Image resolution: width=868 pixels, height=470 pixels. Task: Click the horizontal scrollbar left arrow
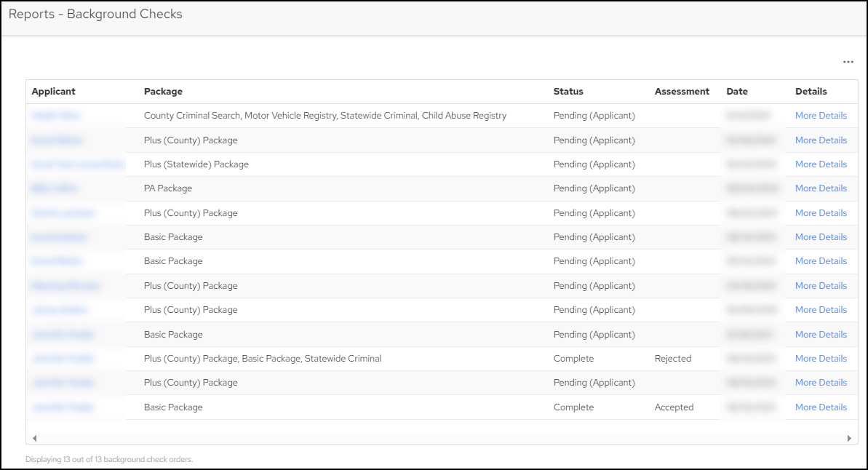click(34, 439)
